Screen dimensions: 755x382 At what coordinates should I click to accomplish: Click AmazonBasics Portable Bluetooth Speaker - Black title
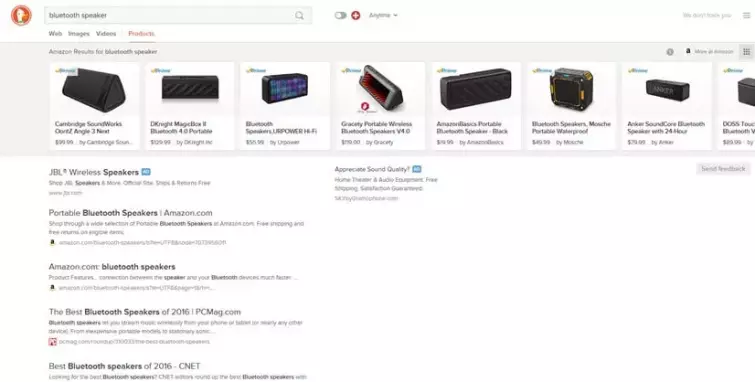pos(472,128)
